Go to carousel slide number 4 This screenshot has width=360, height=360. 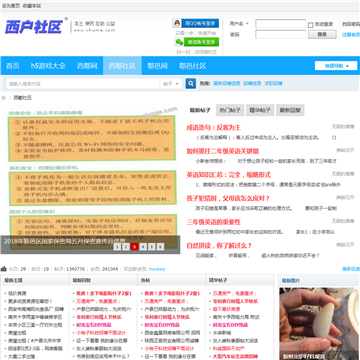[x=143, y=247]
